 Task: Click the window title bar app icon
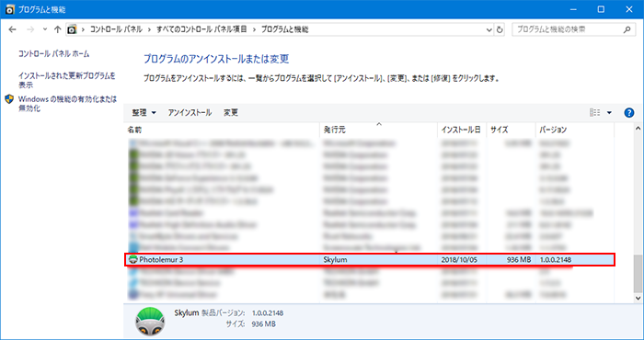(x=10, y=9)
